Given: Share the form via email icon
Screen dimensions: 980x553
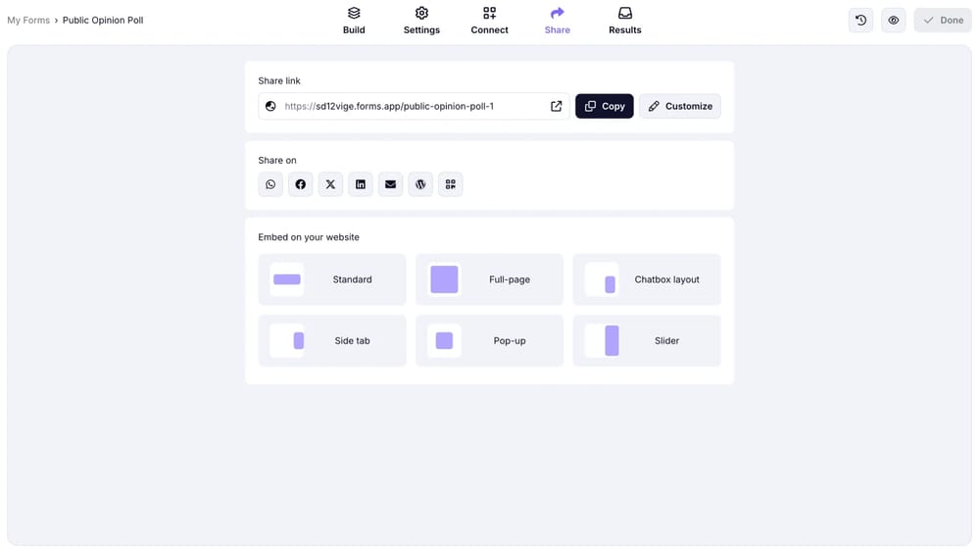Looking at the screenshot, I should point(391,184).
